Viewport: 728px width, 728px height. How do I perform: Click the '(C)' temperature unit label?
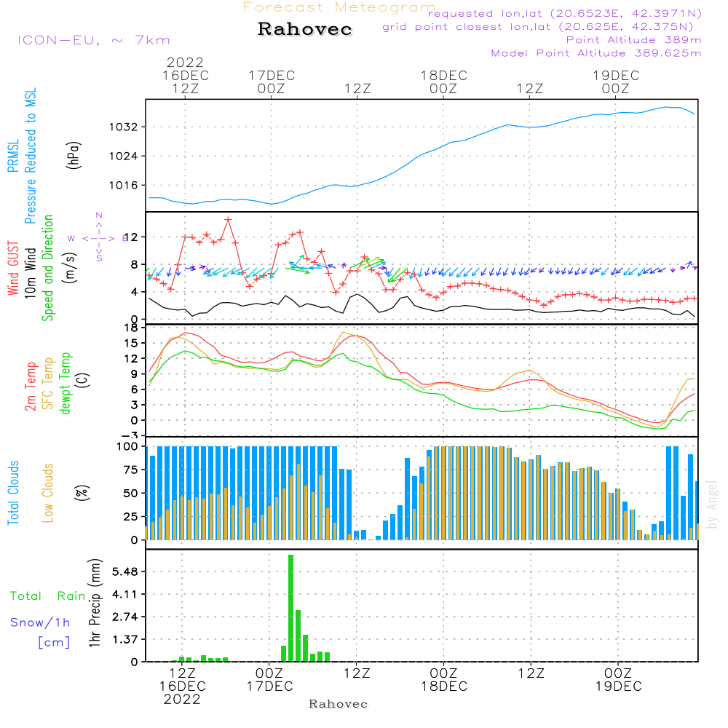tap(83, 381)
